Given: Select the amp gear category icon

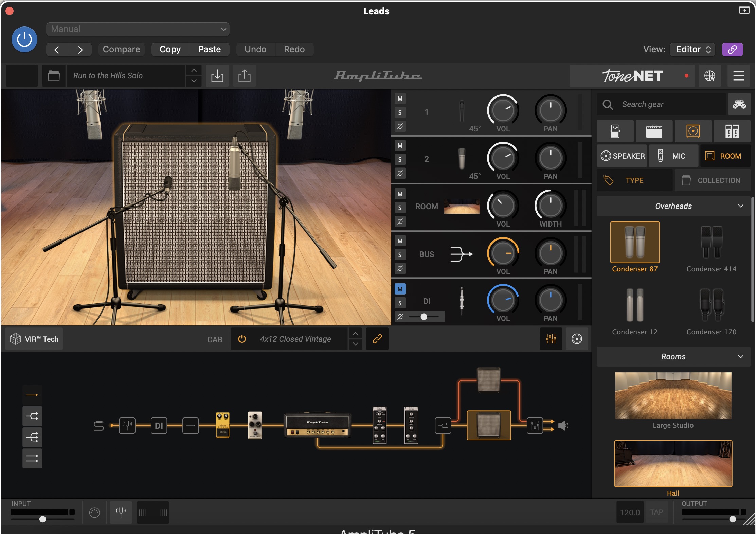Looking at the screenshot, I should pyautogui.click(x=654, y=131).
